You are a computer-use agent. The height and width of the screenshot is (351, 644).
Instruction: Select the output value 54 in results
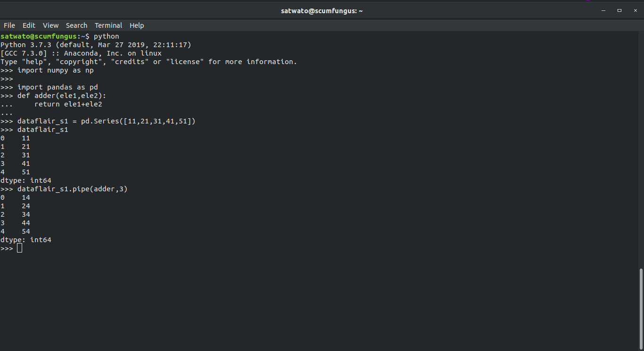pos(26,231)
